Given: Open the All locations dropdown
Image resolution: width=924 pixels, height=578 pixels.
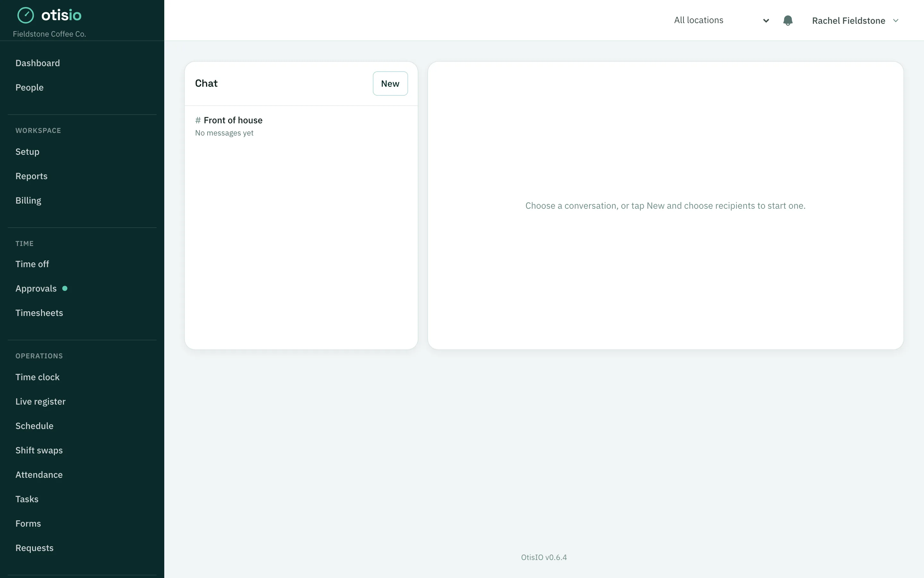Looking at the screenshot, I should pos(721,20).
